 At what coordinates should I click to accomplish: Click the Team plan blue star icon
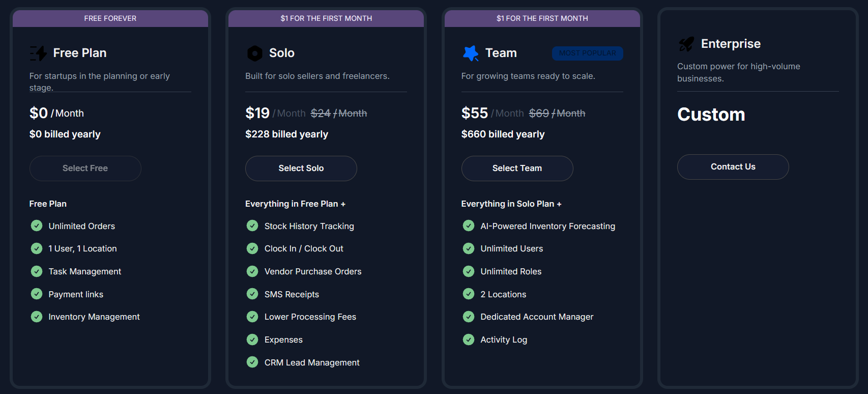pos(471,53)
